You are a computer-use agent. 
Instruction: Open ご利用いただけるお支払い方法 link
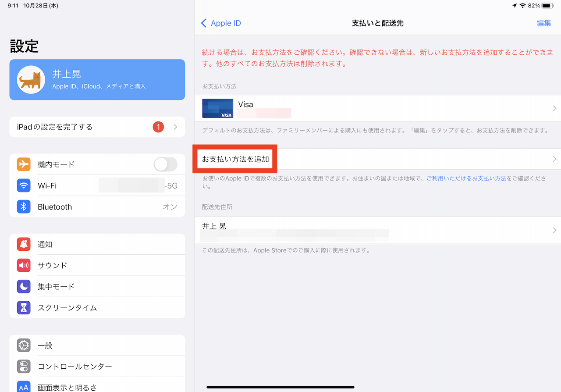(x=466, y=178)
